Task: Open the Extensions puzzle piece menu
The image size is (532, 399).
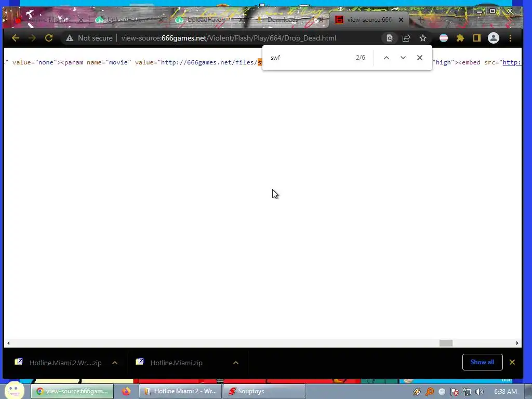Action: click(460, 38)
